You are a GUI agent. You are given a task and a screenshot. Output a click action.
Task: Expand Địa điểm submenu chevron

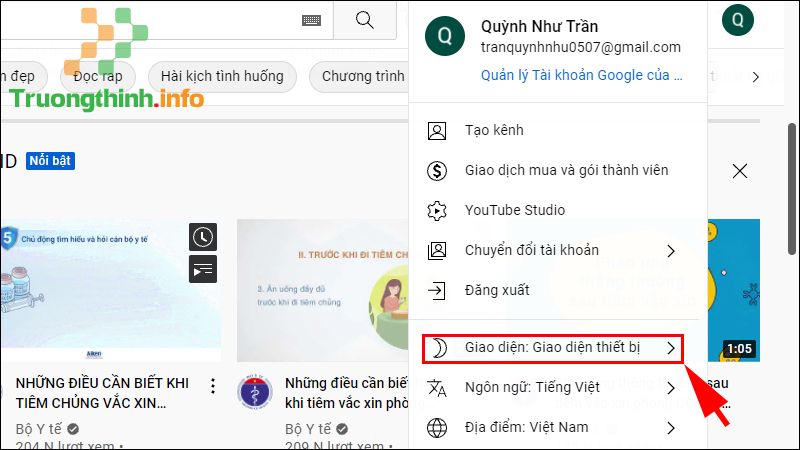tap(671, 428)
